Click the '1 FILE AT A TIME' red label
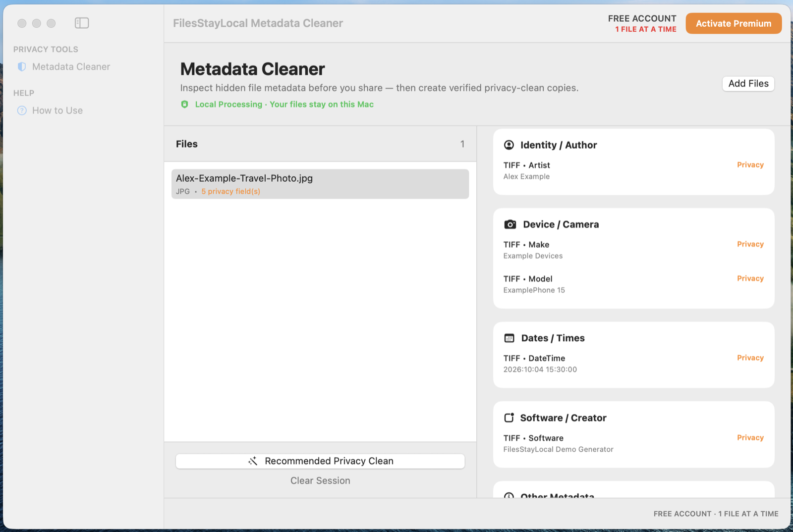 coord(645,29)
